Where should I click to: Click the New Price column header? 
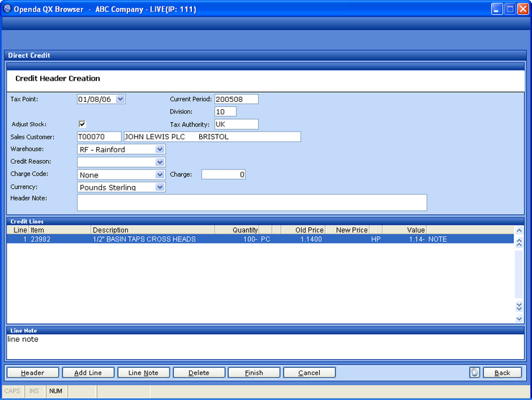[x=348, y=230]
